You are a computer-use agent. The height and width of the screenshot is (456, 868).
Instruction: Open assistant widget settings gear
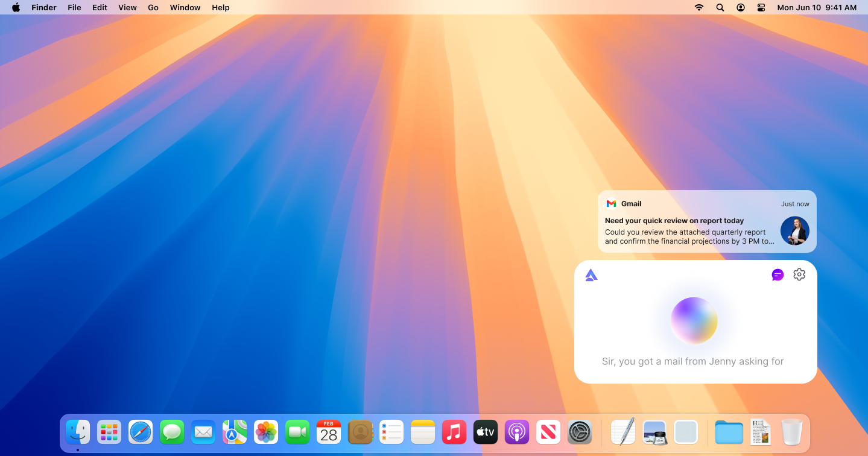tap(799, 274)
